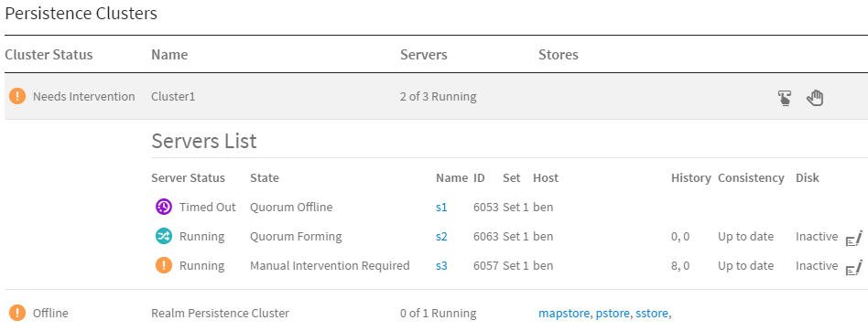The image size is (868, 331).
Task: Open the sstore store link
Action: click(x=652, y=314)
